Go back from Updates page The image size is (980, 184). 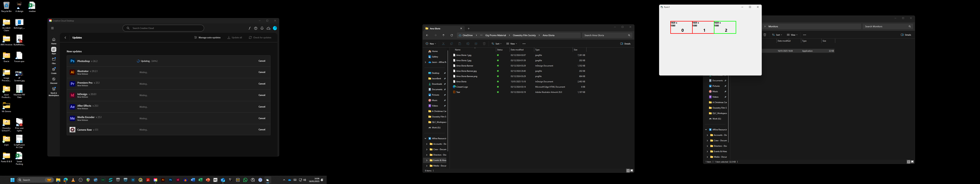point(66,38)
